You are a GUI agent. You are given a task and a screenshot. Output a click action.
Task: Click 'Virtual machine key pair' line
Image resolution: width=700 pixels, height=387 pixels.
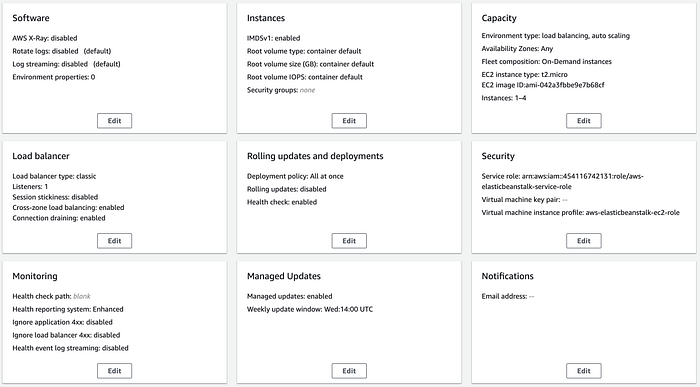pos(525,200)
